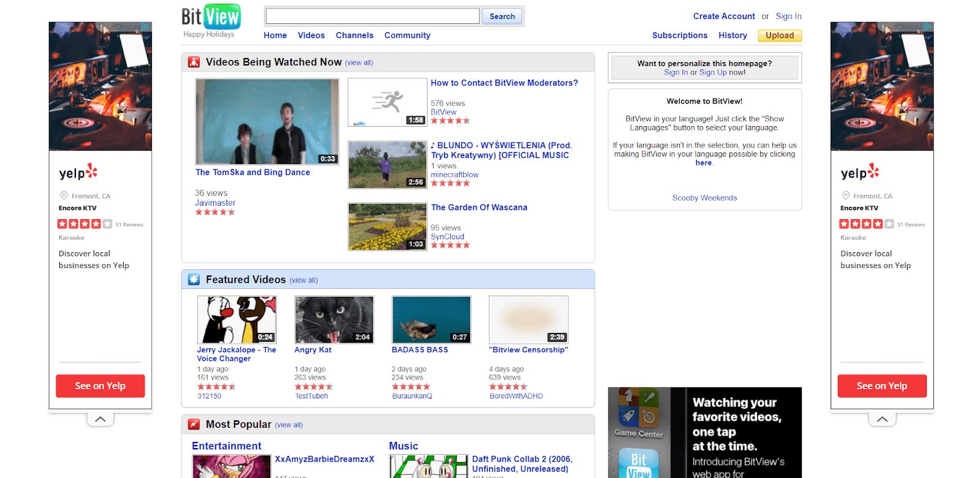Image resolution: width=980 pixels, height=478 pixels.
Task: Click BADASS BASS video title
Action: 420,350
